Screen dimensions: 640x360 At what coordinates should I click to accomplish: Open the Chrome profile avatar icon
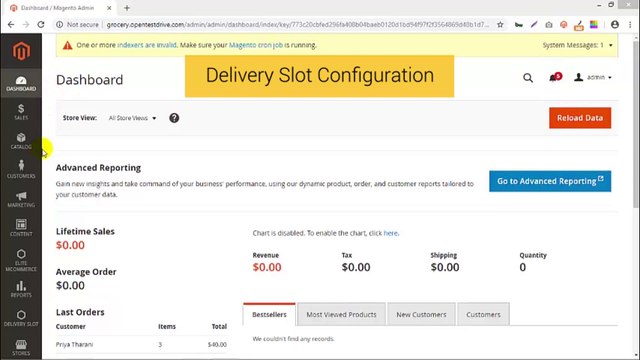615,24
